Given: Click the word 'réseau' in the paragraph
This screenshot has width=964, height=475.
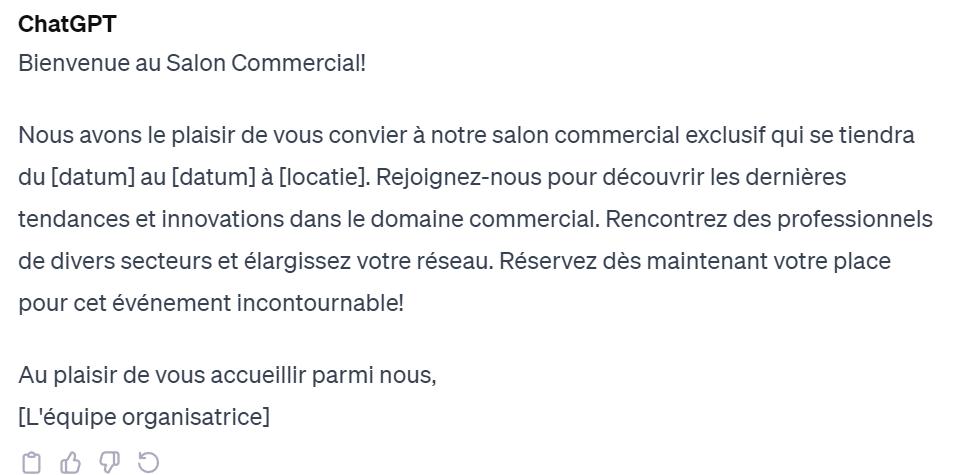Looking at the screenshot, I should point(457,261).
